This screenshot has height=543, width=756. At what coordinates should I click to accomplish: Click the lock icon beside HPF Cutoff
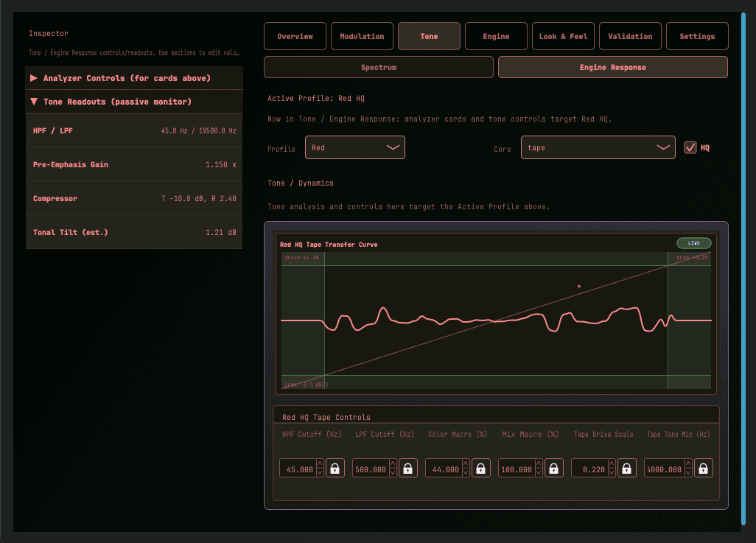pyautogui.click(x=335, y=468)
